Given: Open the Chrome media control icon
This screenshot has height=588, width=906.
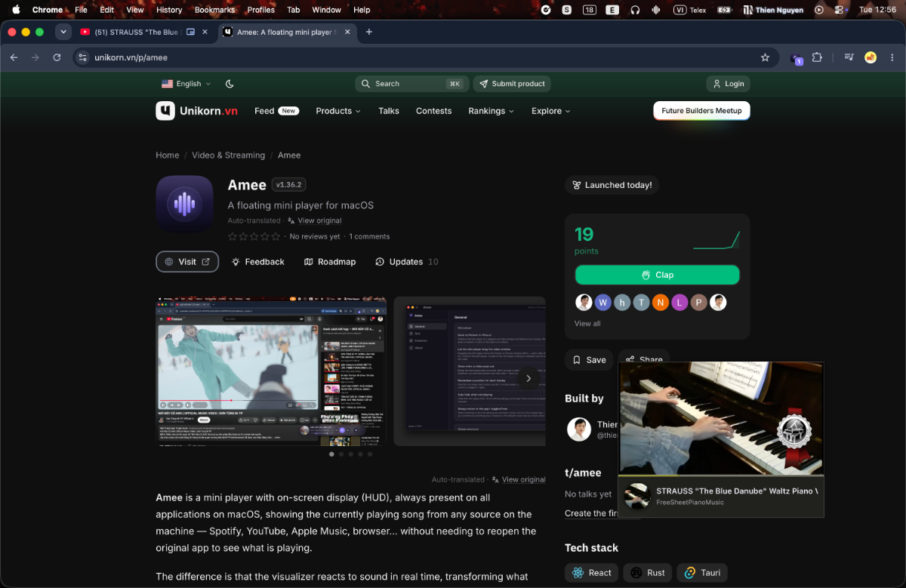Looking at the screenshot, I should (849, 57).
